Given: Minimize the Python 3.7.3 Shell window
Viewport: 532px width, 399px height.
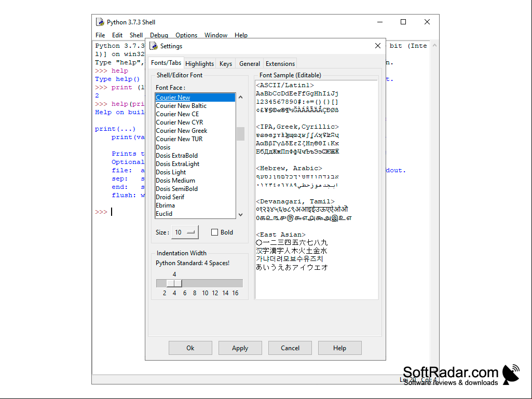Looking at the screenshot, I should (x=380, y=22).
